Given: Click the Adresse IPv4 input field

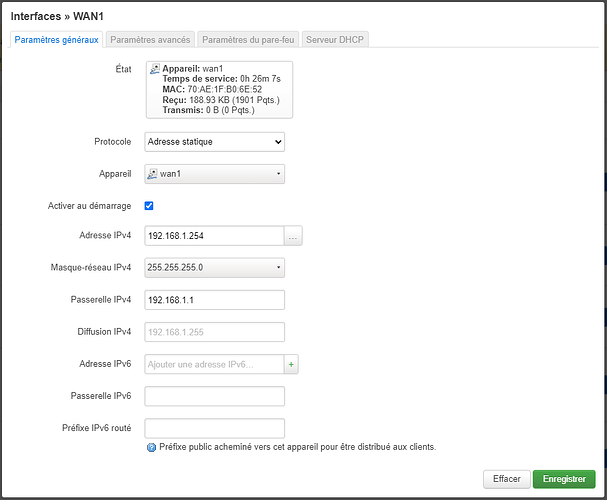Looking at the screenshot, I should 214,237.
